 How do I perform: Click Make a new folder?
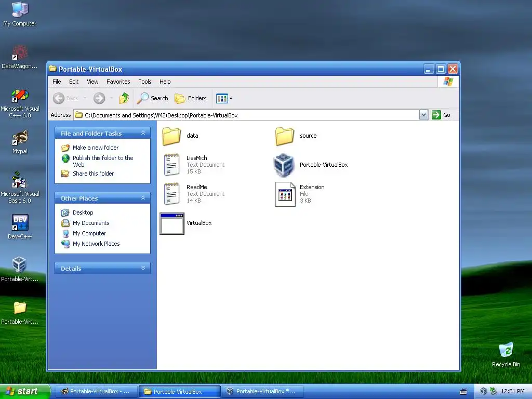click(96, 148)
